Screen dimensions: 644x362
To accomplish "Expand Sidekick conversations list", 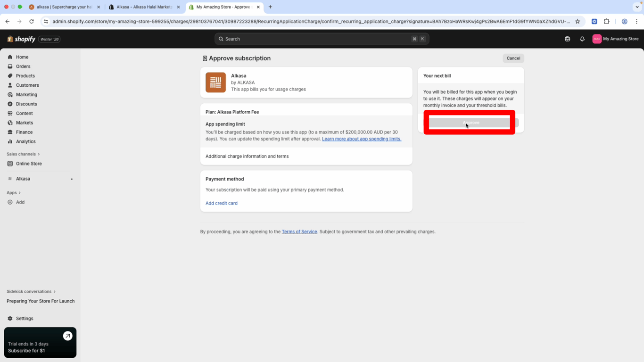I will (31, 292).
